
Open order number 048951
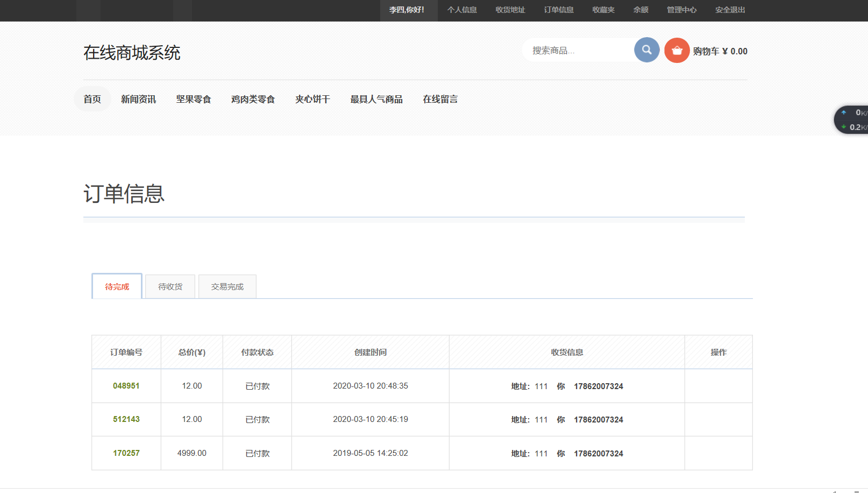126,386
